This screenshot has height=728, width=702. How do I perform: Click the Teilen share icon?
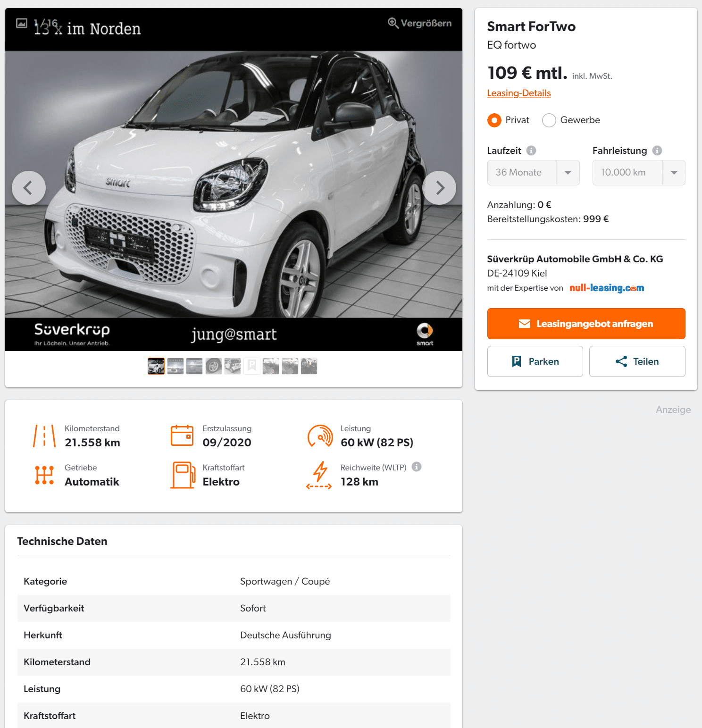pos(621,361)
